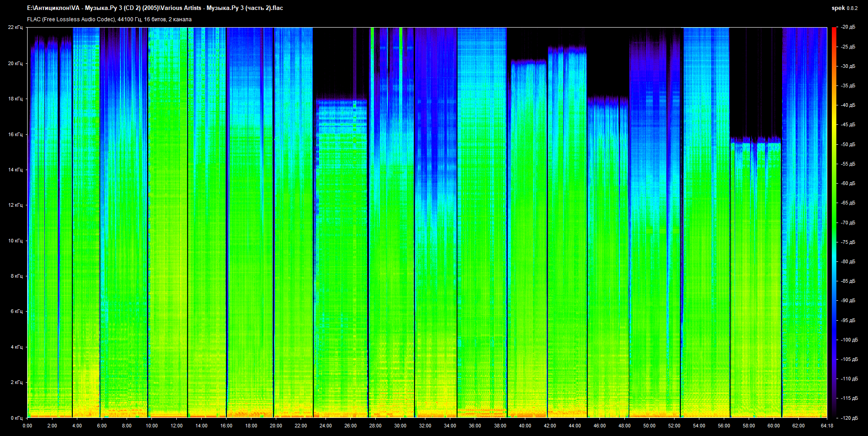
Task: Click the 20:00 time axis label
Action: [276, 426]
